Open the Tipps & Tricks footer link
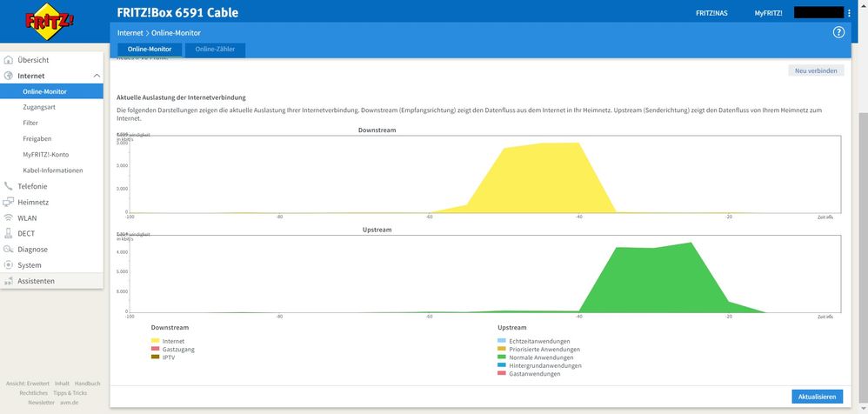 (70, 393)
